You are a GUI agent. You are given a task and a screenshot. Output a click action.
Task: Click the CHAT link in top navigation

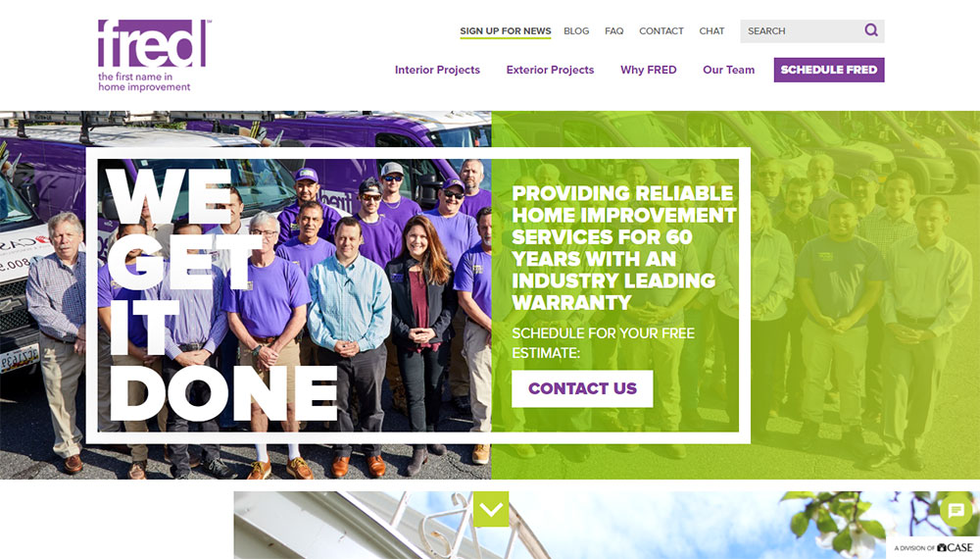tap(711, 30)
